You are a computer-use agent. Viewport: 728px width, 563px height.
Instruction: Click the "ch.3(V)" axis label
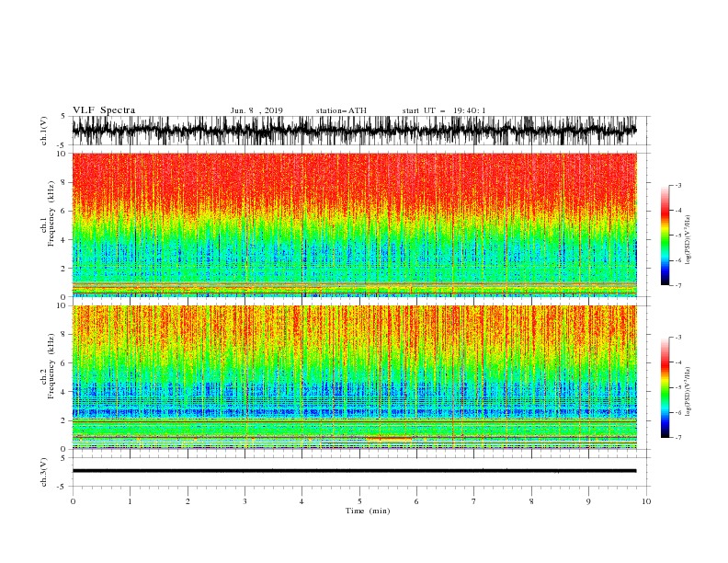point(44,472)
